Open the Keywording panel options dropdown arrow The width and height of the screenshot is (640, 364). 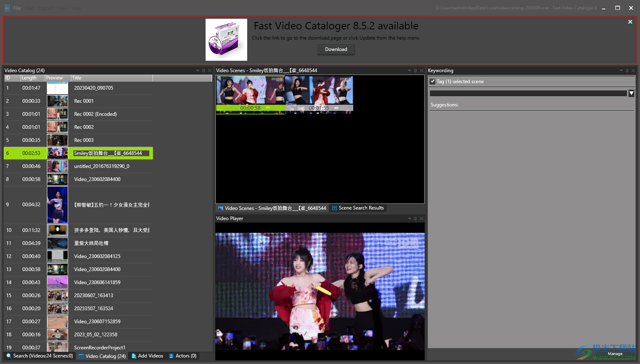point(621,71)
